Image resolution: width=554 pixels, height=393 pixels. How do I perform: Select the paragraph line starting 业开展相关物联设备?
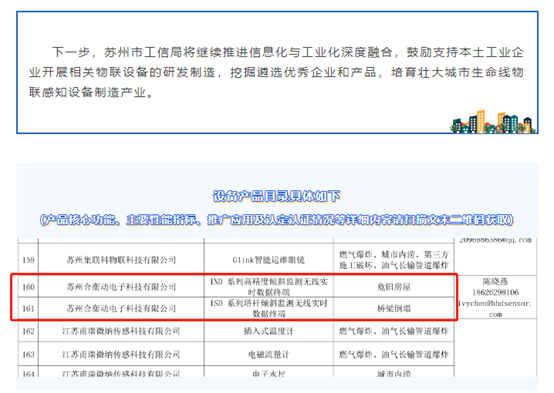pos(276,72)
